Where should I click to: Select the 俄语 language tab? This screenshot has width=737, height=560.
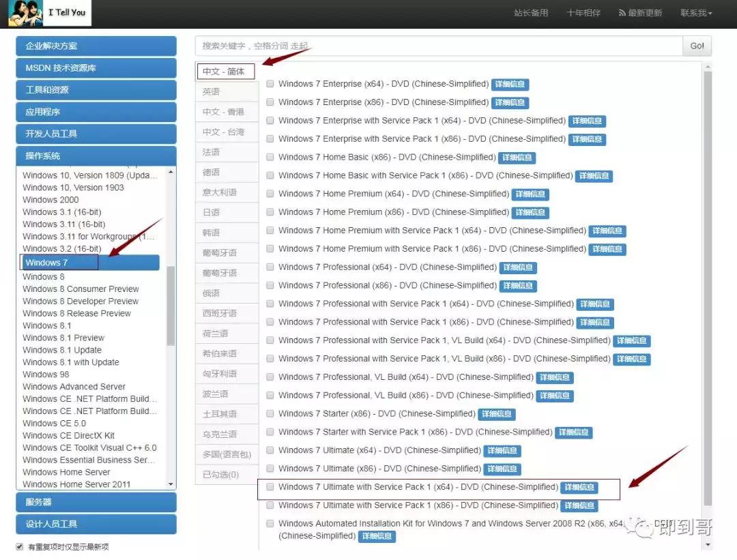click(227, 293)
